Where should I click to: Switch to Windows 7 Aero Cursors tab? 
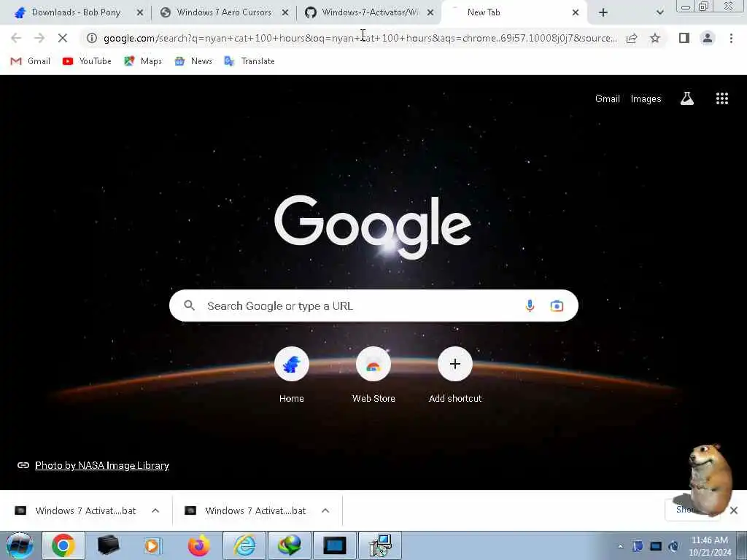coord(224,12)
